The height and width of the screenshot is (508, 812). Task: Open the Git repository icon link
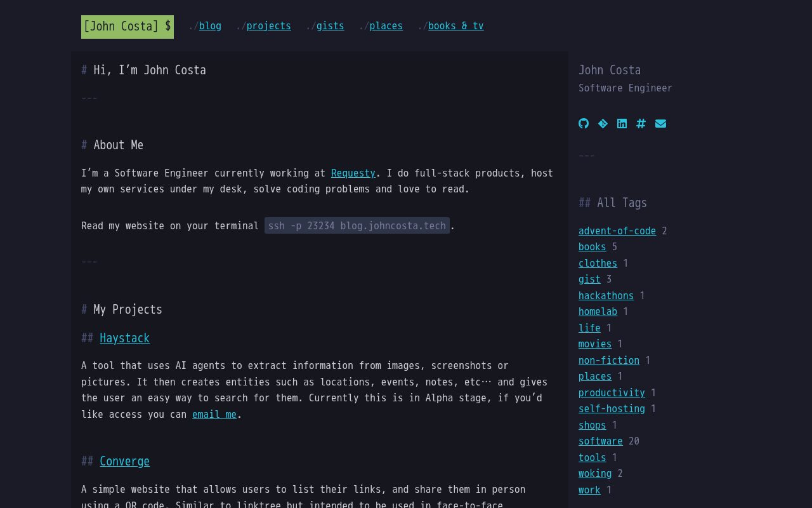(x=603, y=124)
